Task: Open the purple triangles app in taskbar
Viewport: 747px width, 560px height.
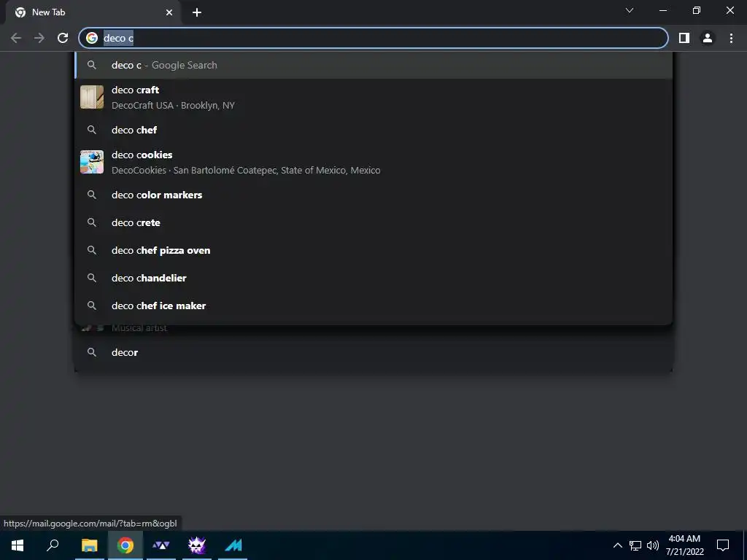Action: [161, 545]
